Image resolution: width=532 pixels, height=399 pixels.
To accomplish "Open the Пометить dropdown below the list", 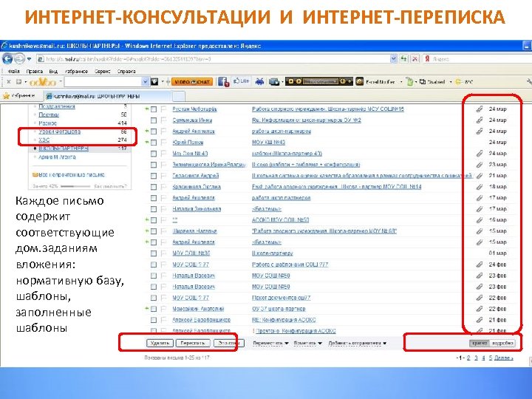I will point(307,344).
